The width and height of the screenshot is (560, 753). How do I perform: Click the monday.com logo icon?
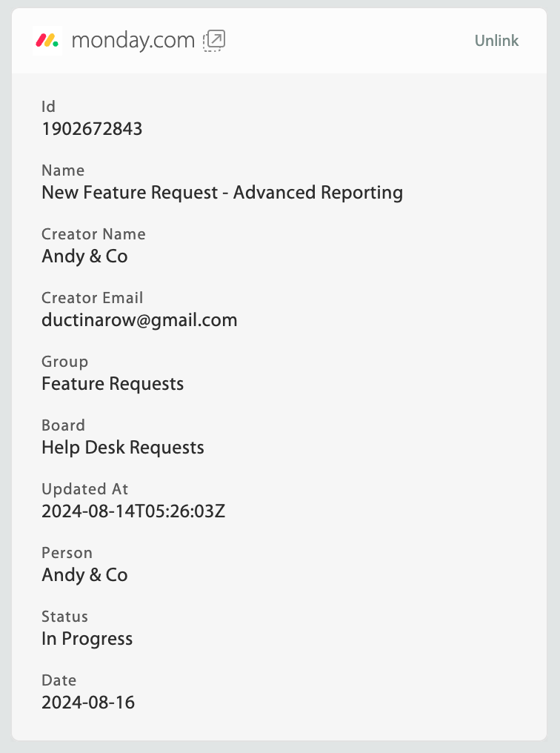[47, 41]
